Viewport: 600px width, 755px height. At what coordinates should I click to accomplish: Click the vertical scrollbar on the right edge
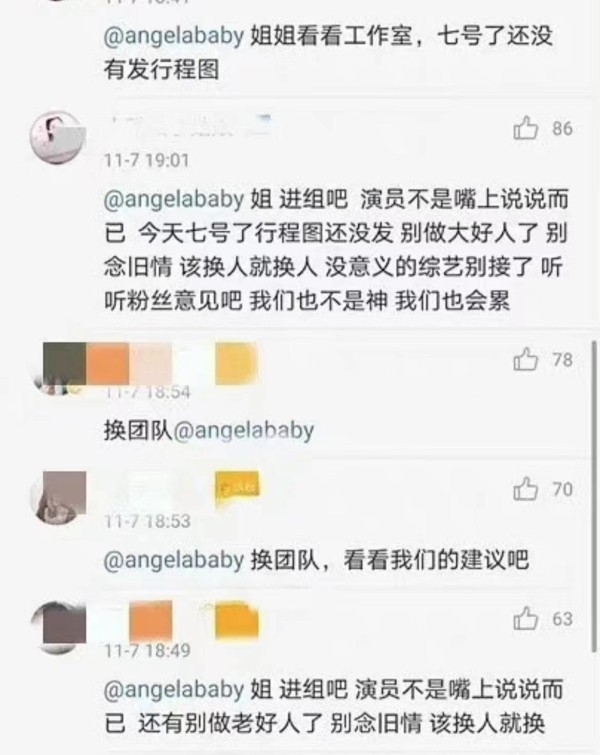[x=594, y=496]
